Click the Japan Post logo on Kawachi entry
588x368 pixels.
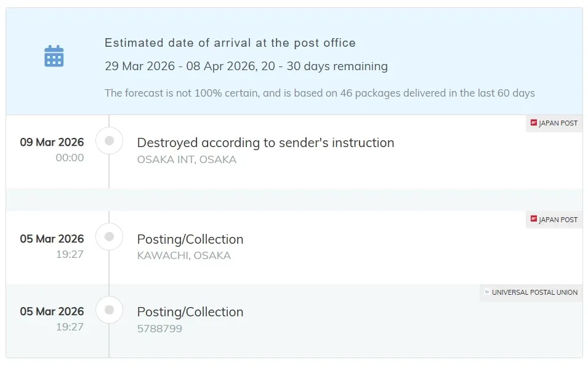pyautogui.click(x=534, y=219)
